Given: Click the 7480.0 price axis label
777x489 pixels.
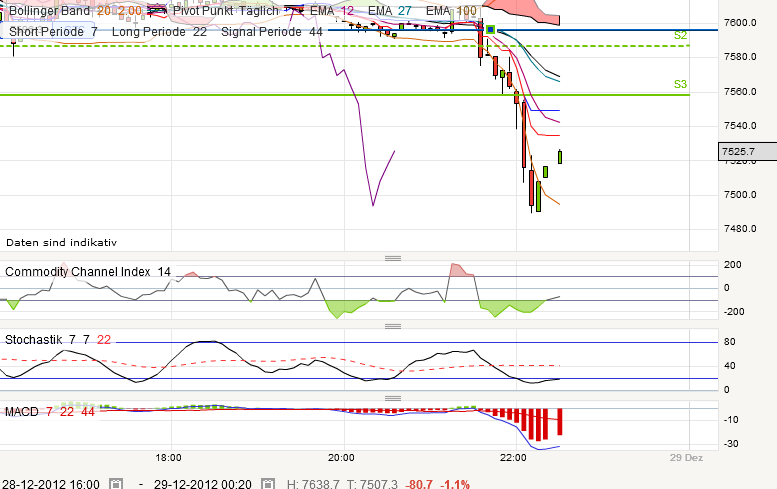Looking at the screenshot, I should (740, 228).
